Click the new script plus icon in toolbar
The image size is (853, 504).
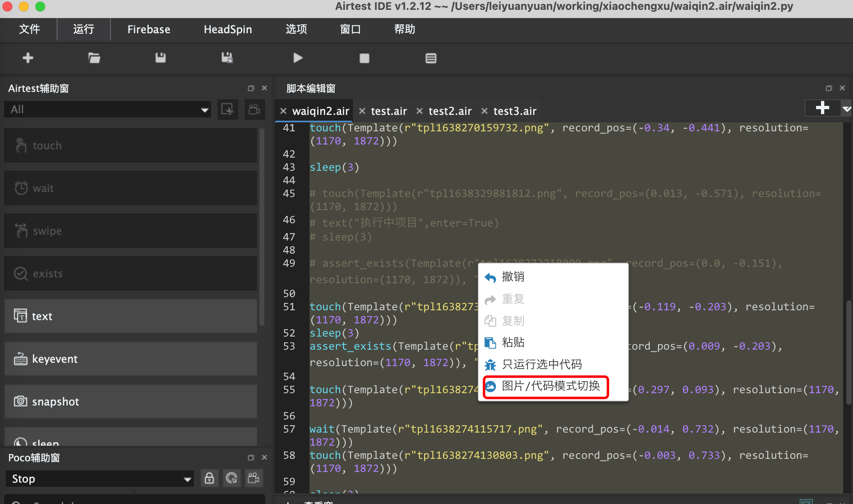pyautogui.click(x=28, y=58)
